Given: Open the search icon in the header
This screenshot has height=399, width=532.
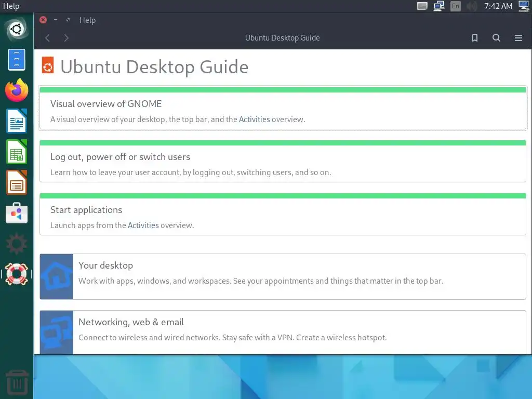Looking at the screenshot, I should click(x=496, y=37).
